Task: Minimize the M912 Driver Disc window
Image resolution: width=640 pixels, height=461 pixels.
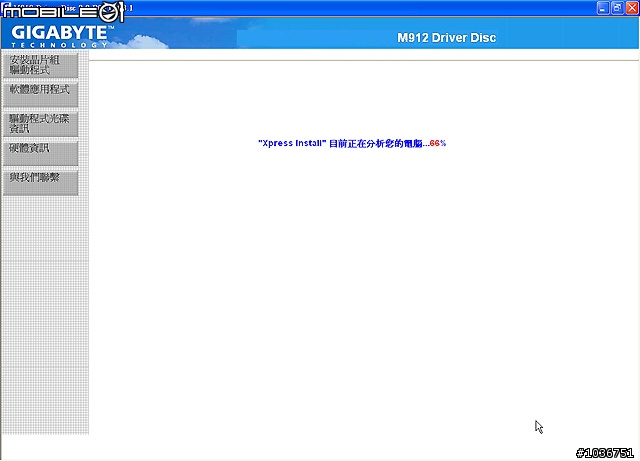Action: click(x=603, y=8)
